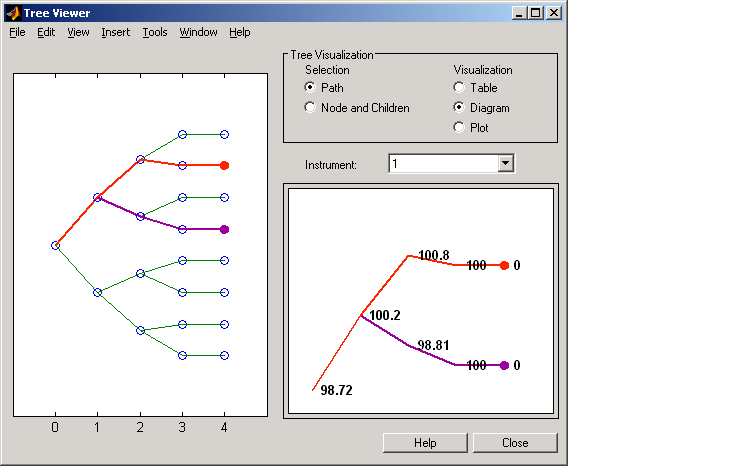Screen dimensions: 740x467
Task: Click the Instrument value field showing 1
Action: click(443, 163)
